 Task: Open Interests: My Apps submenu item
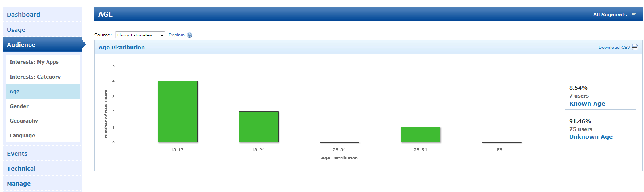point(43,62)
